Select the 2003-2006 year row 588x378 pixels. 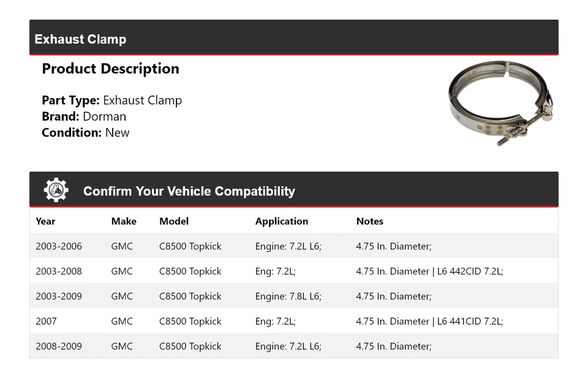[59, 246]
